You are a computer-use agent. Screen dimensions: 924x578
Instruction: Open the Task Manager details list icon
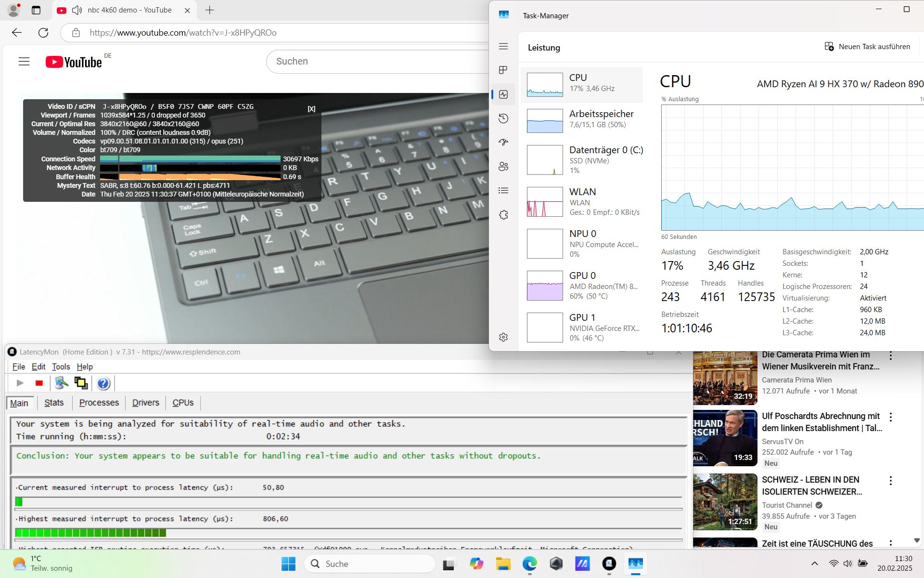(x=503, y=191)
